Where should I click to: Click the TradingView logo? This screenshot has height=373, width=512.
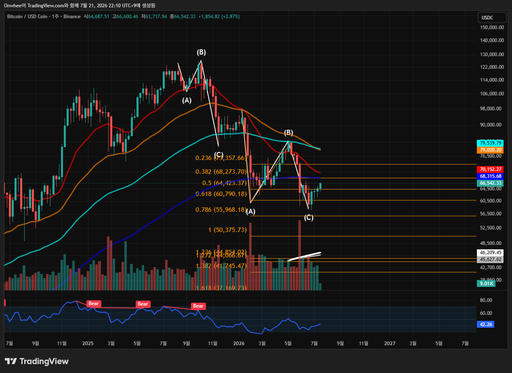[x=37, y=361]
